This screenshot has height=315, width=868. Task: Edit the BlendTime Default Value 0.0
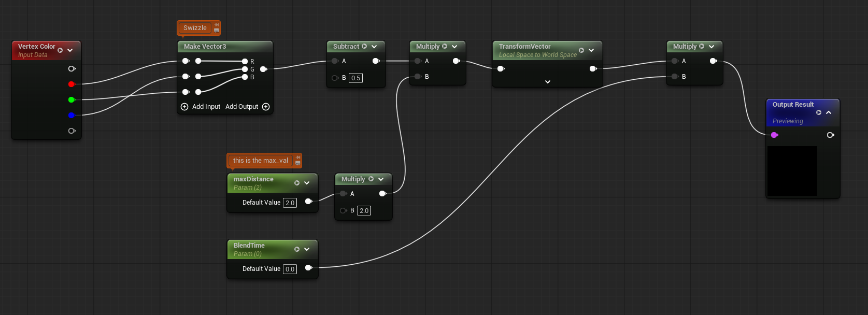[290, 269]
